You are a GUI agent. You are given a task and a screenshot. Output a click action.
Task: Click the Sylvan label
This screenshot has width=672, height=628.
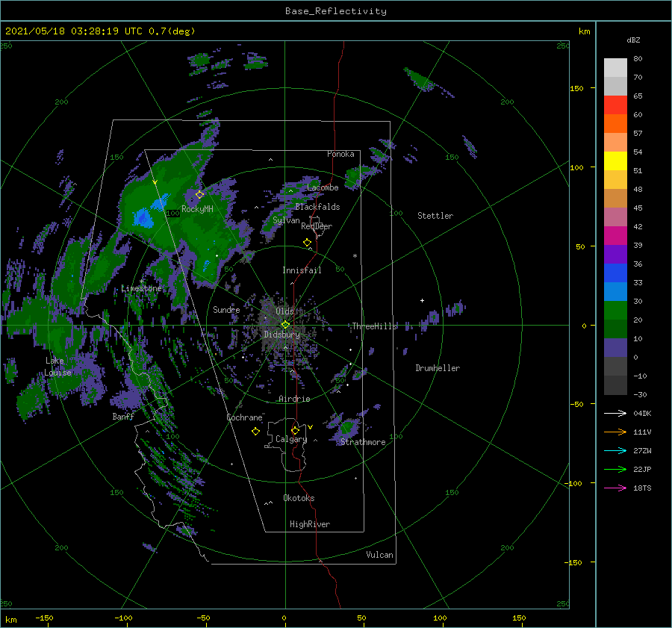click(286, 220)
